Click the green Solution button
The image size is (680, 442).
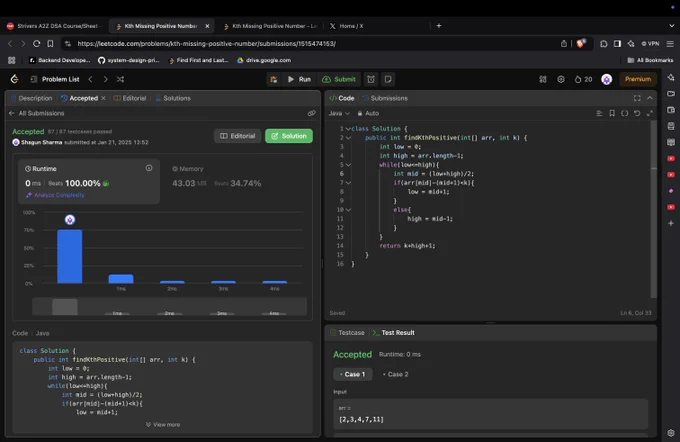click(289, 136)
